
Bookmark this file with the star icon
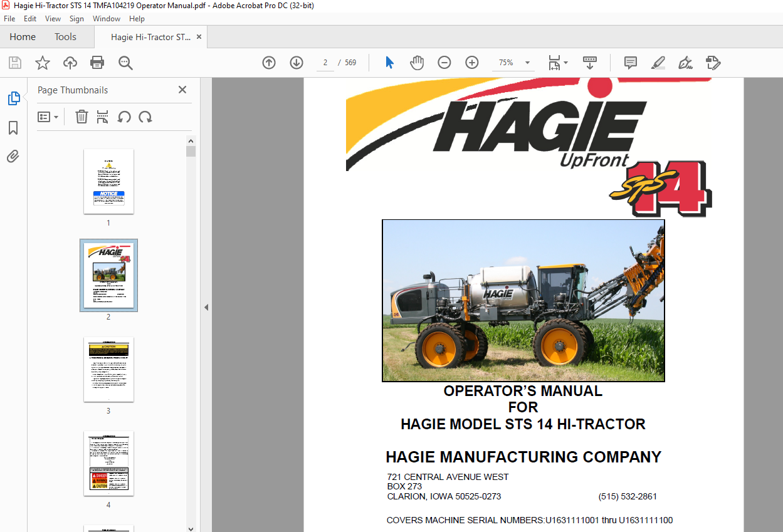tap(42, 63)
